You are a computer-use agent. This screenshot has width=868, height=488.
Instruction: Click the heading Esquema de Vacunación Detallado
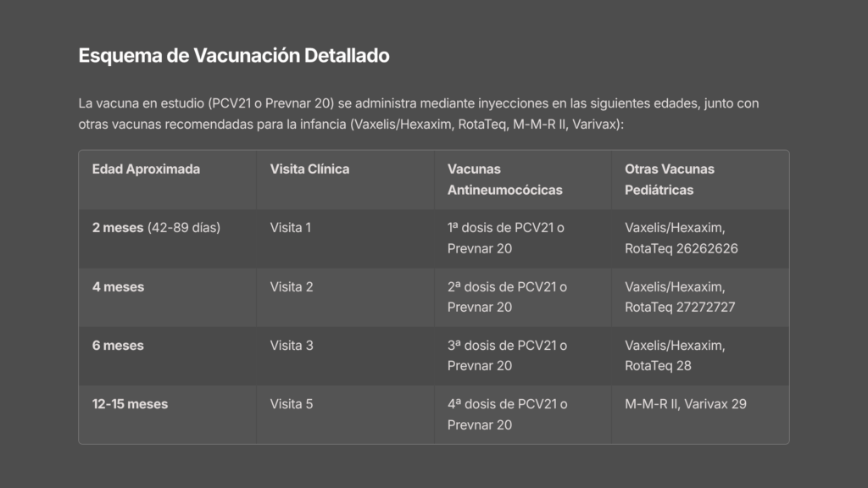tap(234, 56)
